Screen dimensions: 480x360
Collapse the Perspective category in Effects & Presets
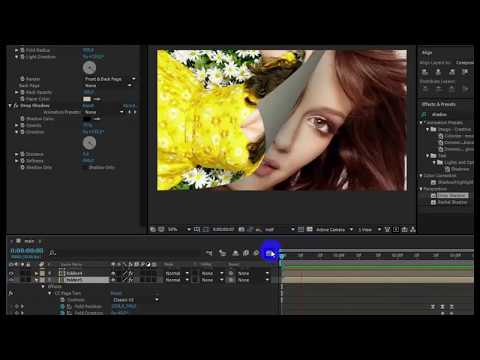coord(421,189)
